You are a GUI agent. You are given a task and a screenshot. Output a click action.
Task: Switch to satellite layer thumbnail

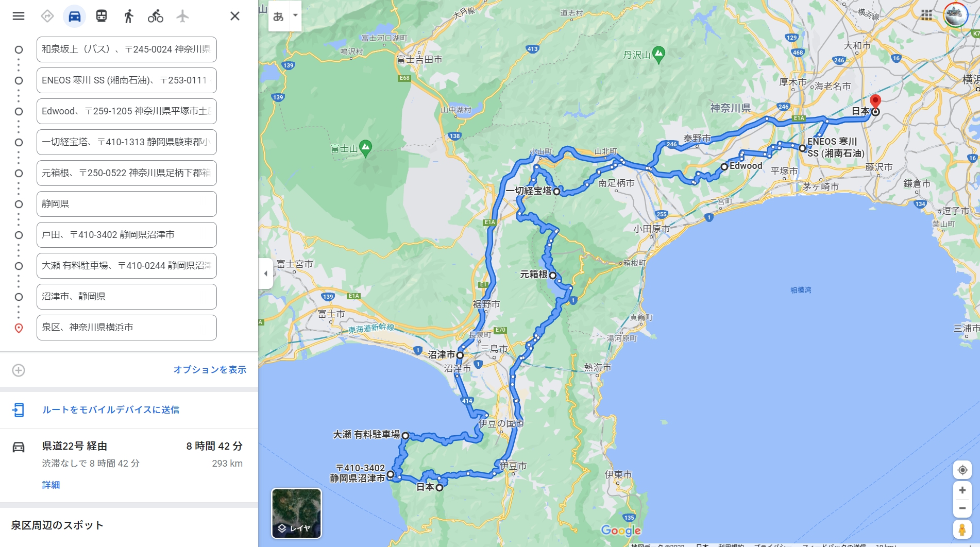(x=296, y=514)
